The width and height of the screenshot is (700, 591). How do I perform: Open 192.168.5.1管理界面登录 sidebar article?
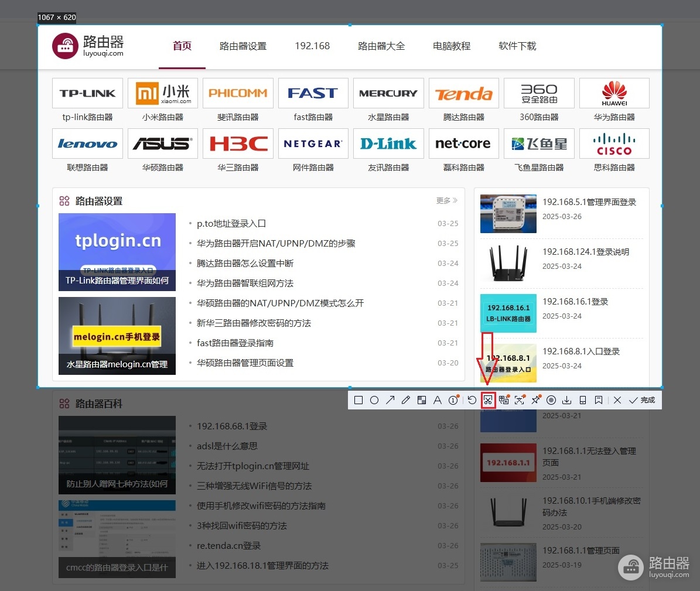click(589, 201)
